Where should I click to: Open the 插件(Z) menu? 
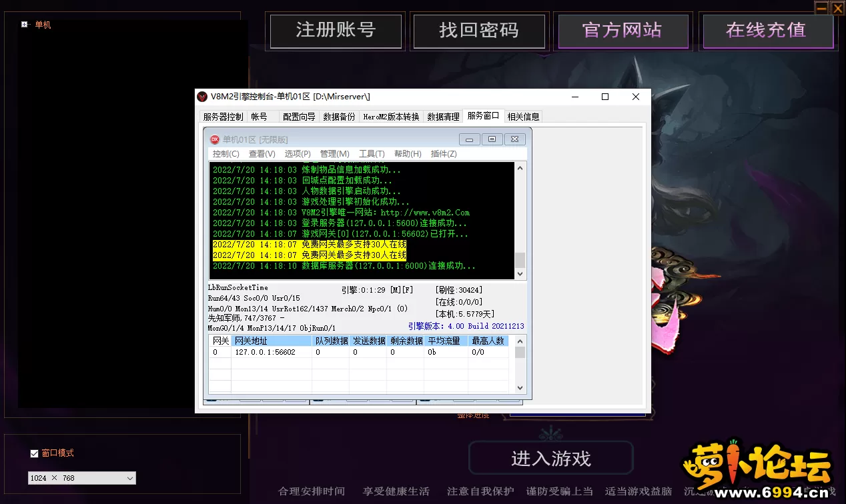(444, 154)
